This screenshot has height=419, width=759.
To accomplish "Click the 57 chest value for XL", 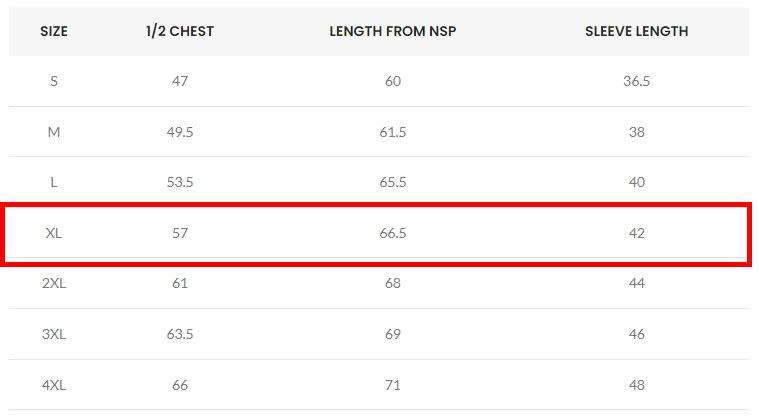I will [179, 233].
